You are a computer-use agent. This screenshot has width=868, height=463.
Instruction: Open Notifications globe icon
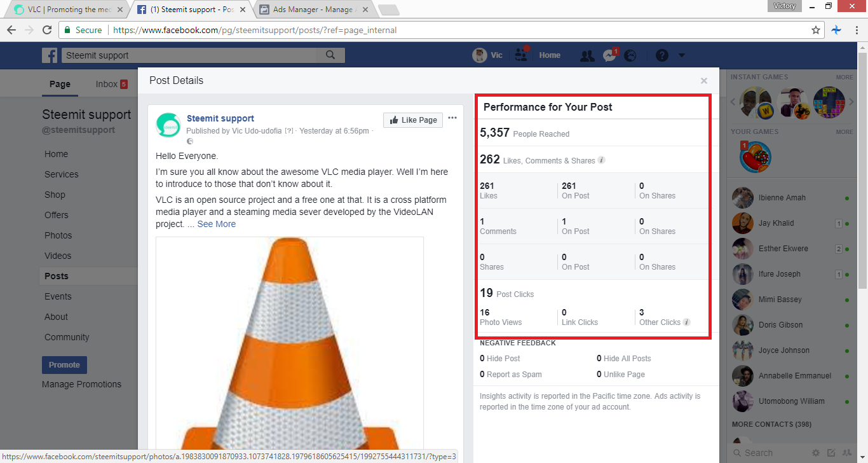pos(630,55)
